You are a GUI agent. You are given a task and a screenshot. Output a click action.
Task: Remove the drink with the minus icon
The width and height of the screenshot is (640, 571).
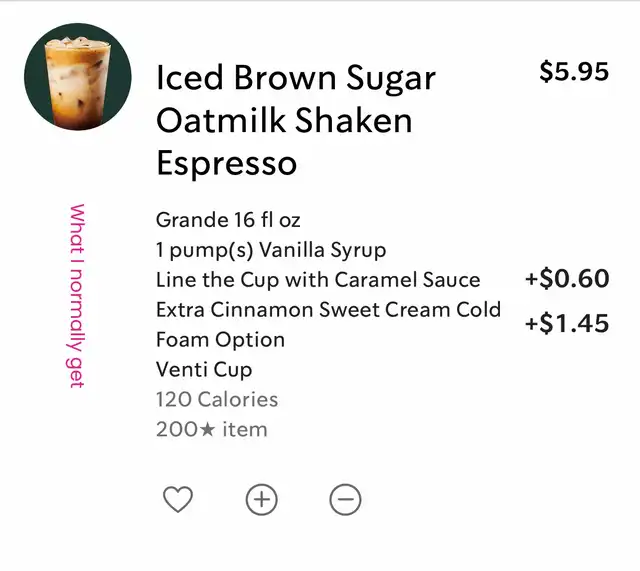(345, 499)
